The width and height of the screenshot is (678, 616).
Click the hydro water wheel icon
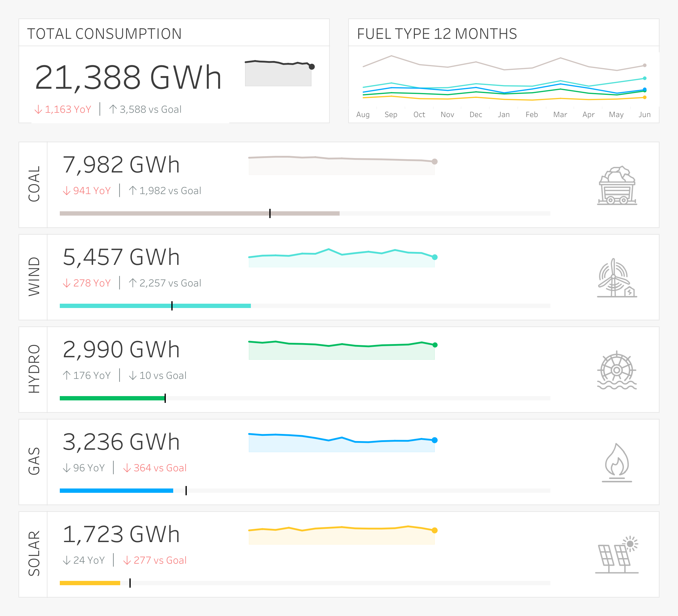click(x=617, y=370)
